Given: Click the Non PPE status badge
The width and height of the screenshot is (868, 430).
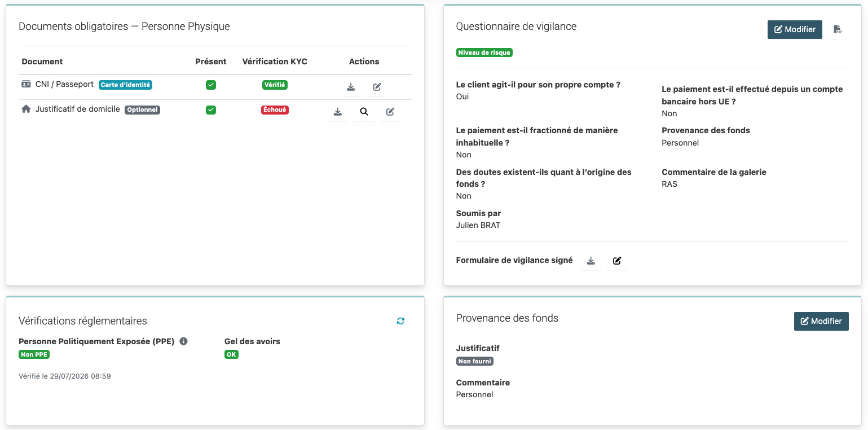Looking at the screenshot, I should click(34, 354).
